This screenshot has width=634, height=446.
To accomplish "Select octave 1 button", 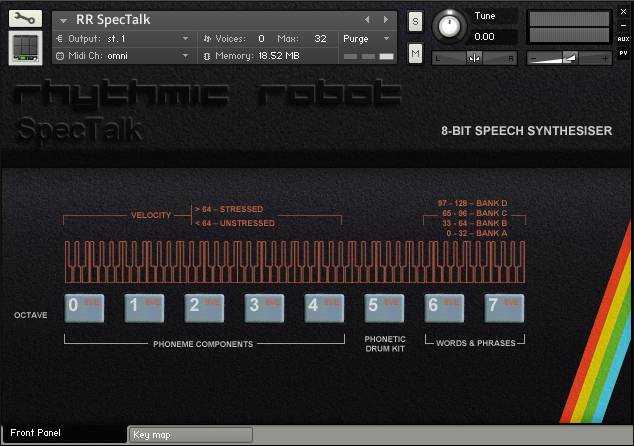I will [x=144, y=308].
